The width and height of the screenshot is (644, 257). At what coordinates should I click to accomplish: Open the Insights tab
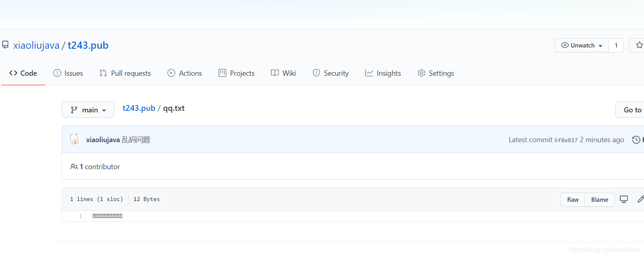[383, 73]
